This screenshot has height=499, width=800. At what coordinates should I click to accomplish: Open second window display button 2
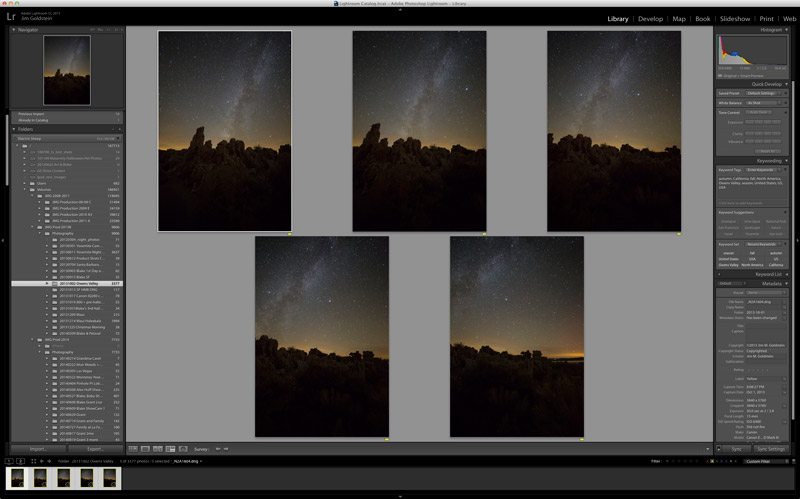[x=20, y=461]
